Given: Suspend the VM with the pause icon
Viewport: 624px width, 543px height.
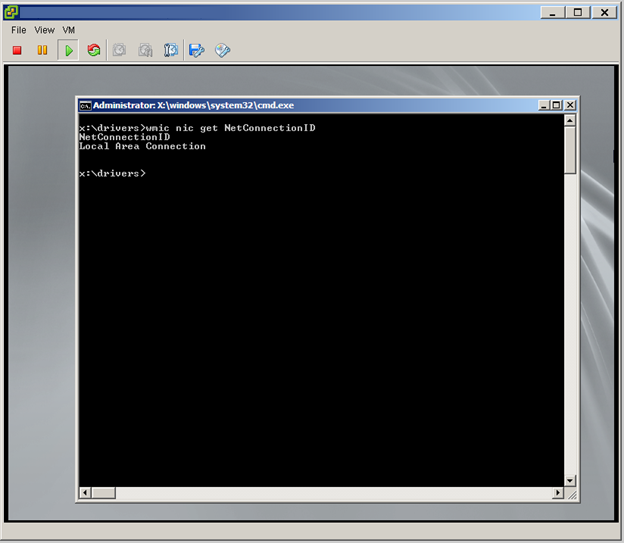Looking at the screenshot, I should [x=42, y=50].
